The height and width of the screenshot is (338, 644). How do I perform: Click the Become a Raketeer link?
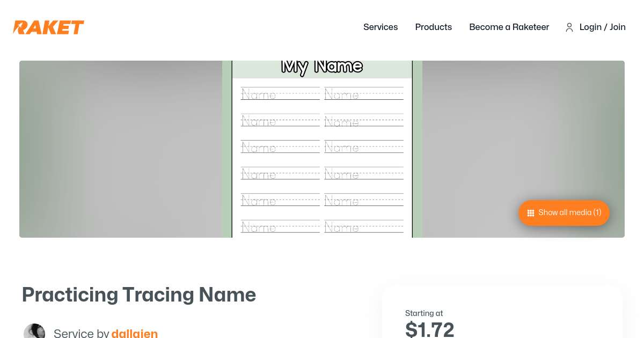509,27
